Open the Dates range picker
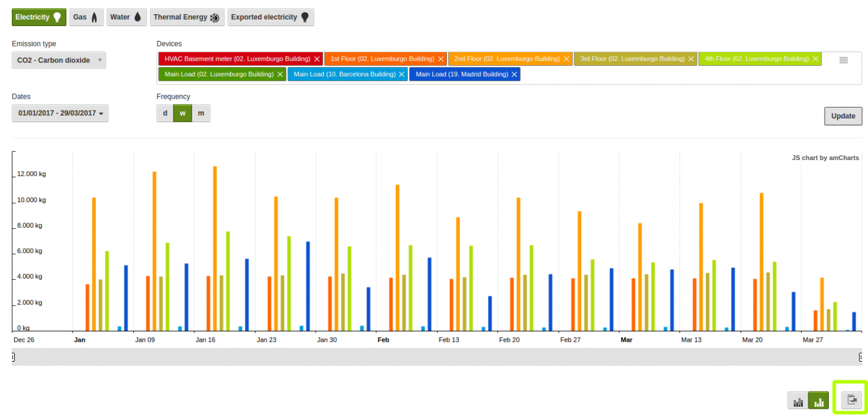This screenshot has width=868, height=415. [x=60, y=114]
